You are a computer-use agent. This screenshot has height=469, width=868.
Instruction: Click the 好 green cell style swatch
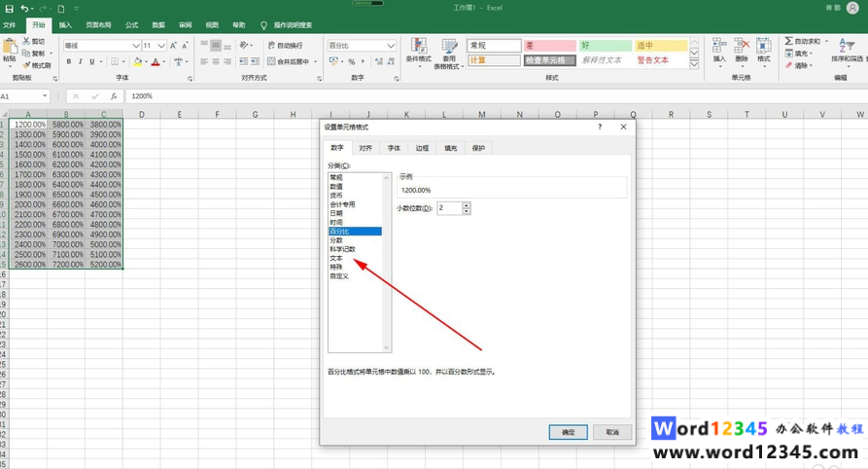(605, 46)
